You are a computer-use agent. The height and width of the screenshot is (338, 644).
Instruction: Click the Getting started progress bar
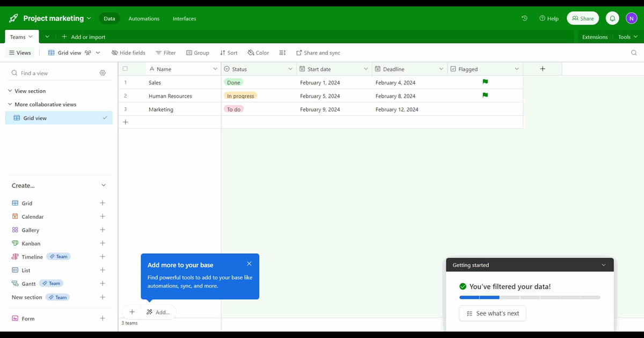[530, 297]
